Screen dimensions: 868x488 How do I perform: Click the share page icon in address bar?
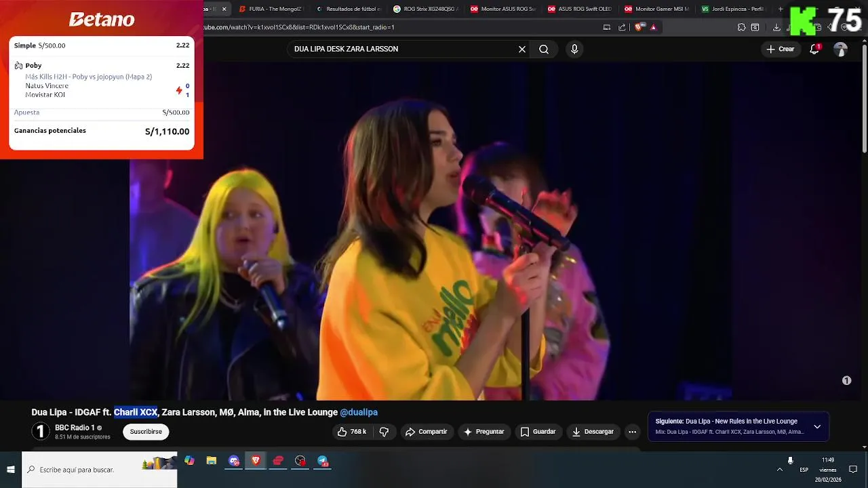tap(622, 27)
